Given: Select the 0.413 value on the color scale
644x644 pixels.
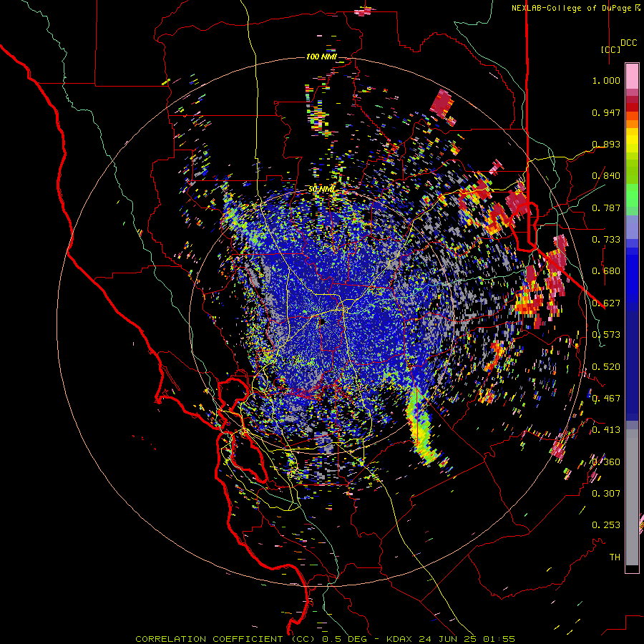Looking at the screenshot, I should (606, 430).
